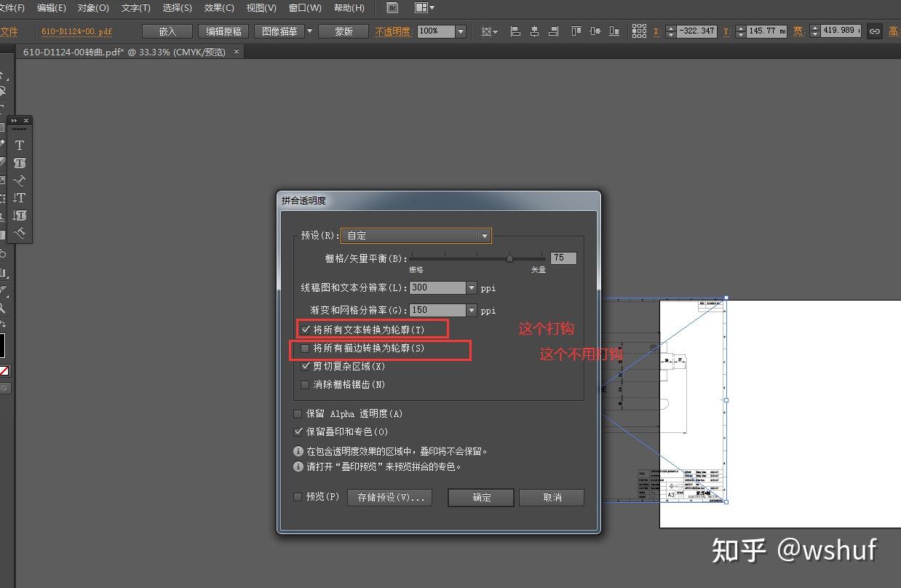The image size is (901, 588).
Task: Open the 编辑(E) menu
Action: pos(51,8)
